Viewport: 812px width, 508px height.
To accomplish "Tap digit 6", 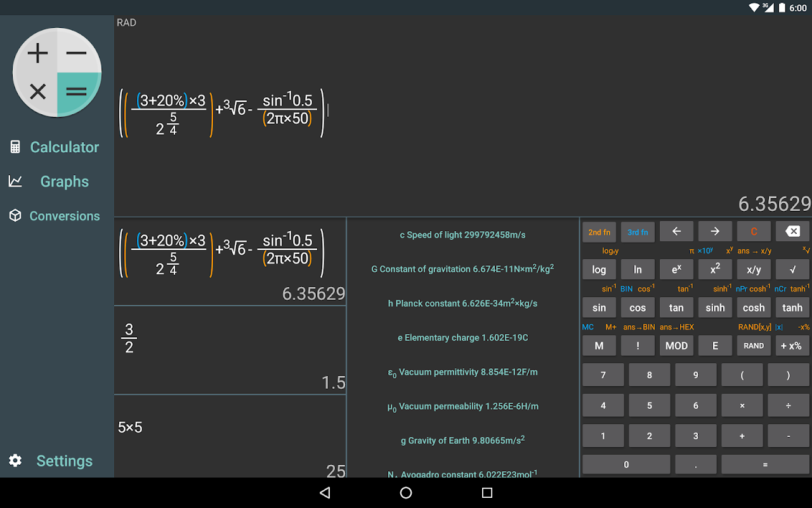I will click(x=695, y=405).
